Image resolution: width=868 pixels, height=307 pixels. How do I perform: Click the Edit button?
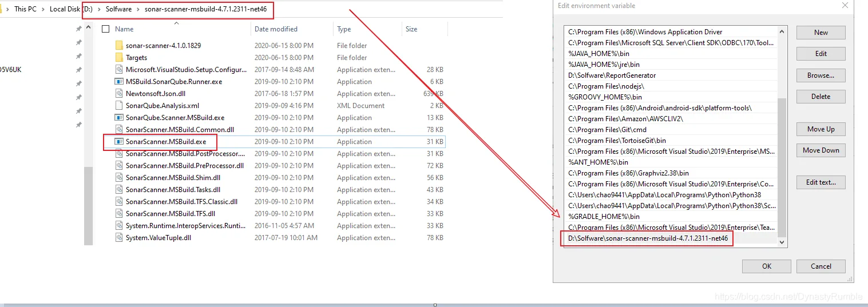[x=821, y=54]
